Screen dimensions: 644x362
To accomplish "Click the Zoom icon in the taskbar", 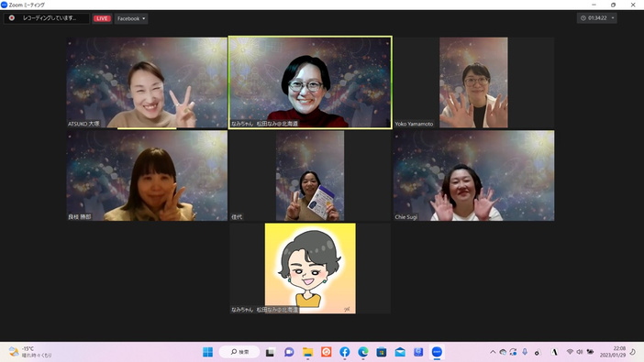I will click(x=437, y=352).
